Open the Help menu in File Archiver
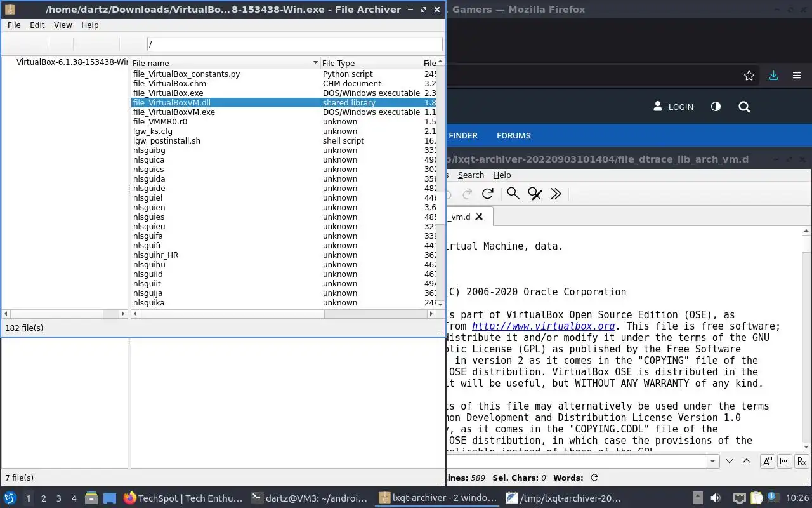The height and width of the screenshot is (508, 812). click(90, 25)
